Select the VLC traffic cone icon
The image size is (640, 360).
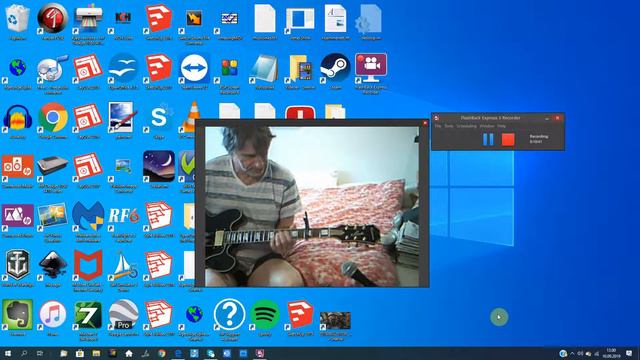click(193, 118)
